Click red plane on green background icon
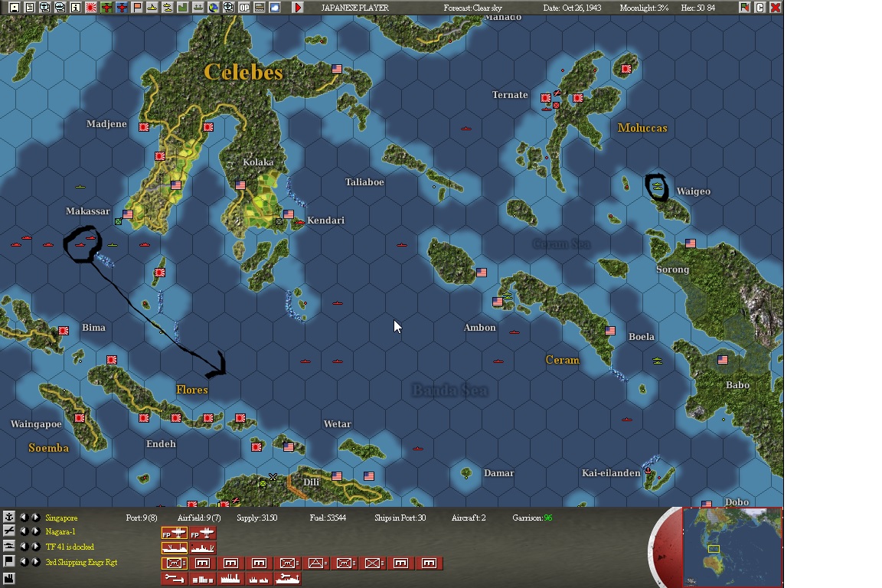Viewport: 882px width, 588px height. point(106,8)
